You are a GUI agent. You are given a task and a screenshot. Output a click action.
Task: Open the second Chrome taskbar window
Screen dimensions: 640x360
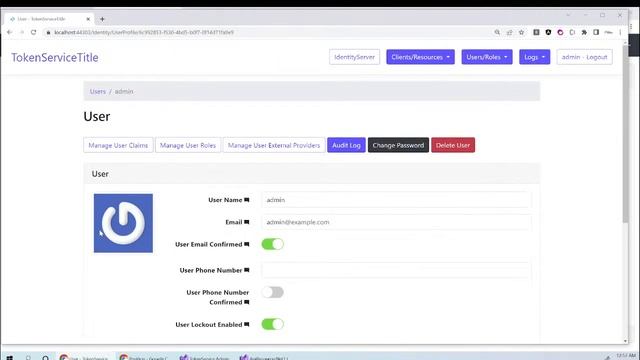[x=144, y=358]
